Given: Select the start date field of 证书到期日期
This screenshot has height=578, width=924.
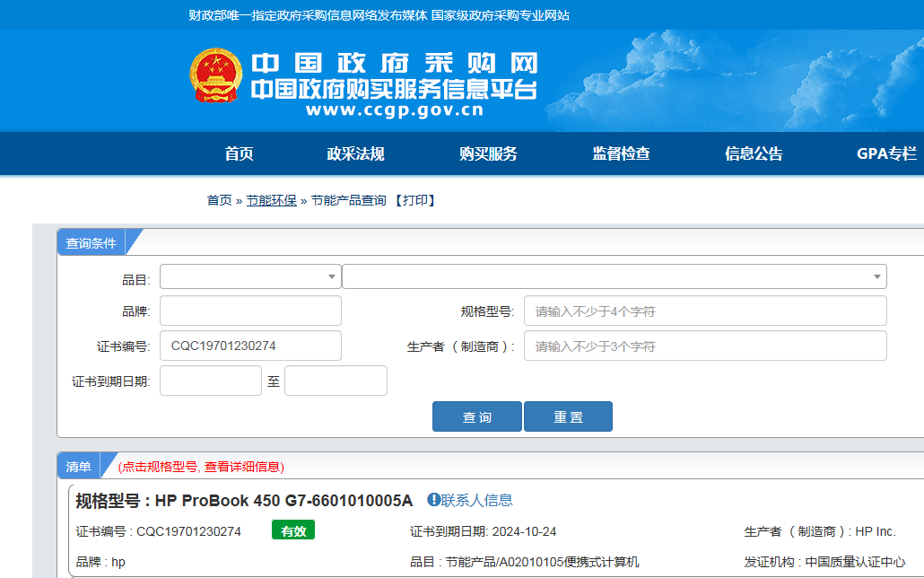Looking at the screenshot, I should click(x=211, y=381).
